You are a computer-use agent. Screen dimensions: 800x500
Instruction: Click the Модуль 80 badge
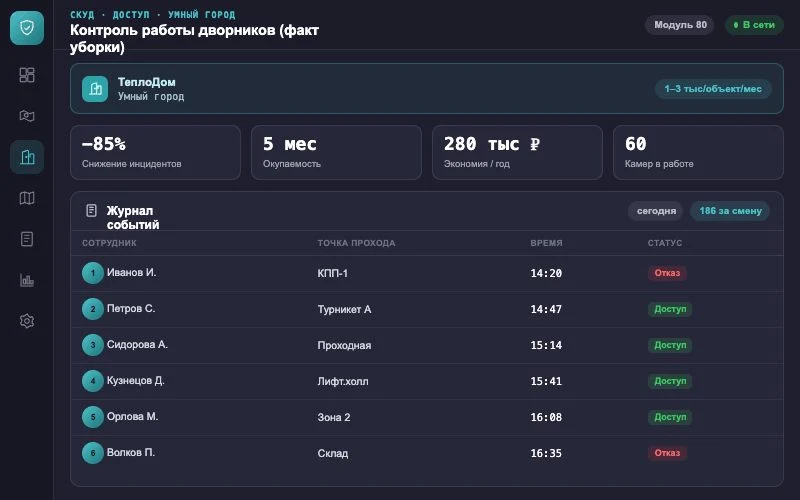coord(680,24)
